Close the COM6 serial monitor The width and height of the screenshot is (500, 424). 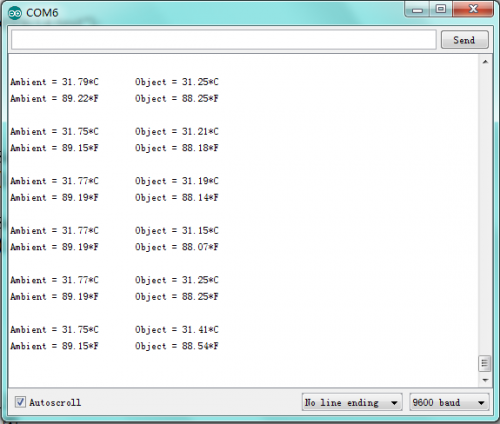[x=473, y=9]
